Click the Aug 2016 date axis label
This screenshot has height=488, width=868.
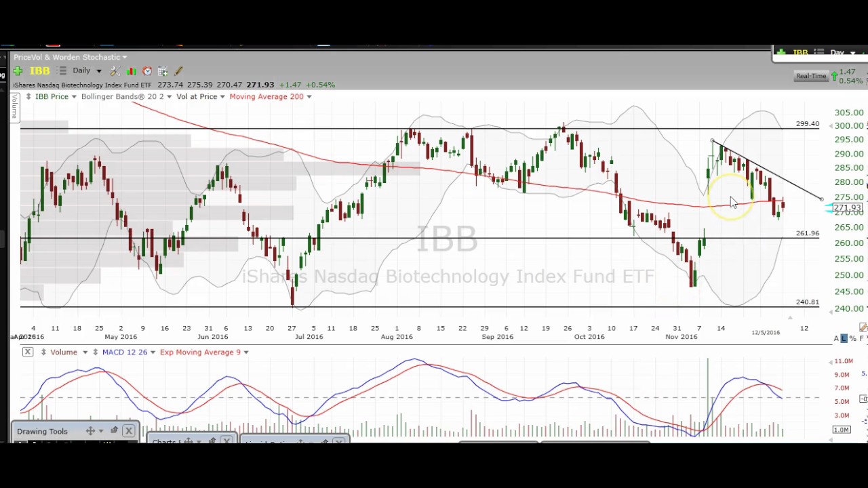point(396,336)
